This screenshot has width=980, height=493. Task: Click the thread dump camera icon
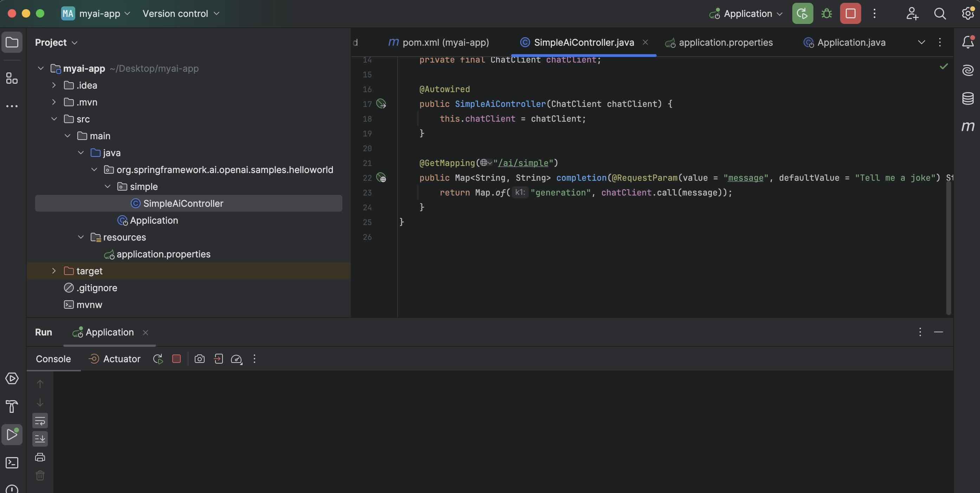[x=199, y=359]
